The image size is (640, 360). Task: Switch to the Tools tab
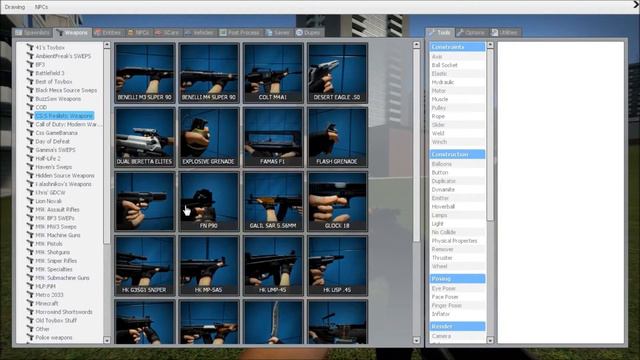(440, 33)
